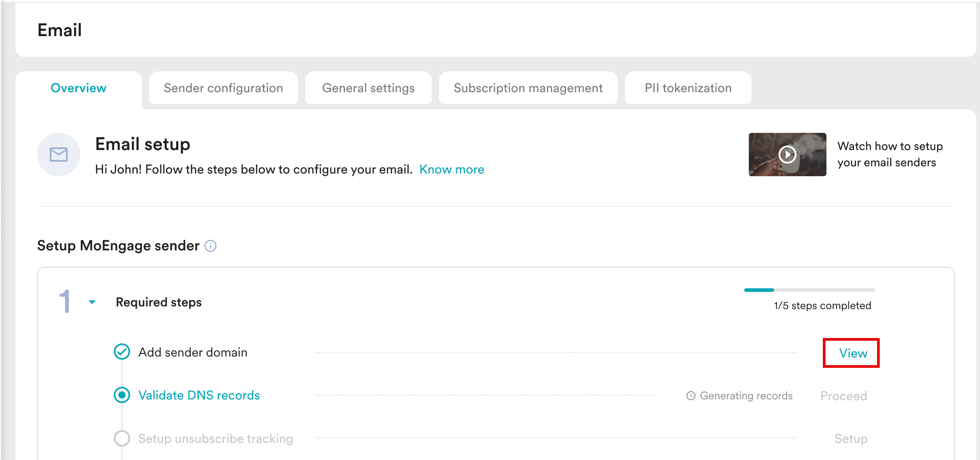
Task: Click the envelope Email setup icon
Action: coord(59,155)
